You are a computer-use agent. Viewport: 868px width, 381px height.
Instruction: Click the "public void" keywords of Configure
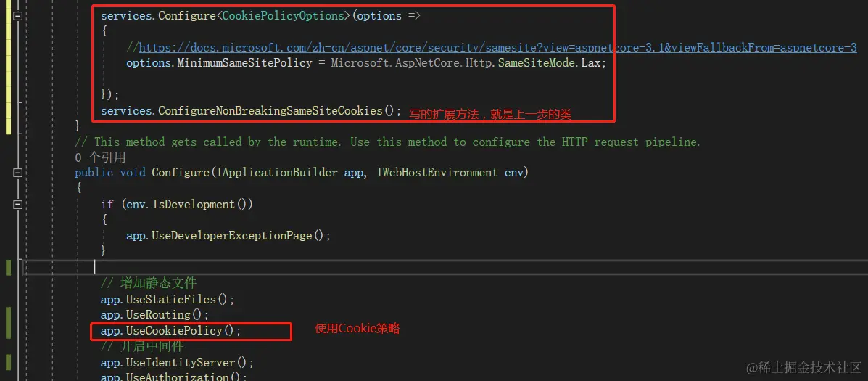tap(110, 173)
